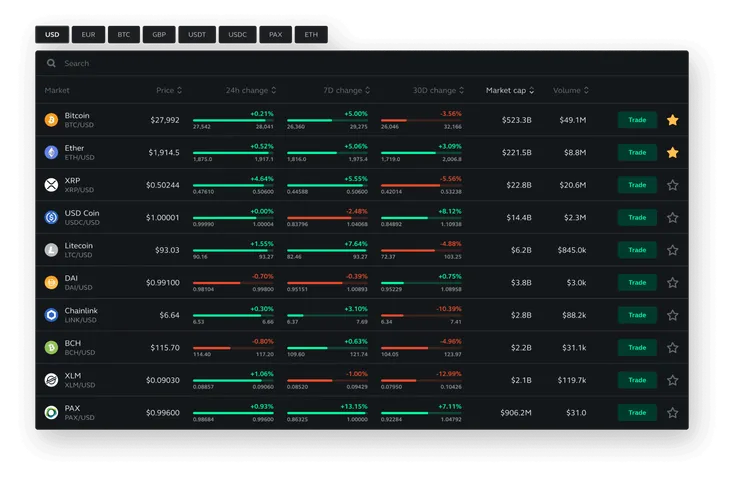Click the search magnifier icon
Image resolution: width=736 pixels, height=480 pixels.
[51, 63]
